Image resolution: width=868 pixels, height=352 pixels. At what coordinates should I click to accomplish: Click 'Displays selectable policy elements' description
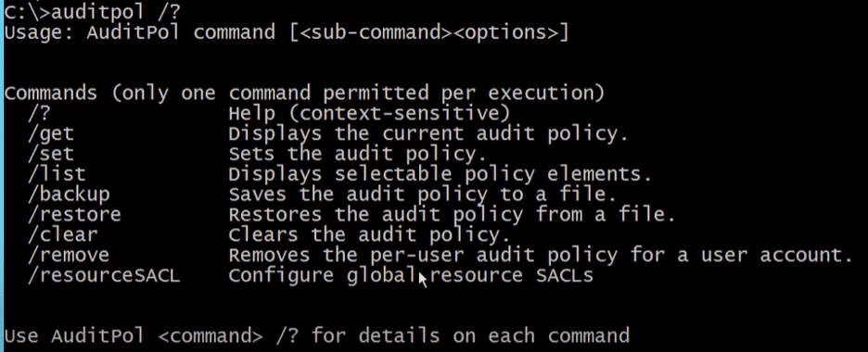point(440,173)
